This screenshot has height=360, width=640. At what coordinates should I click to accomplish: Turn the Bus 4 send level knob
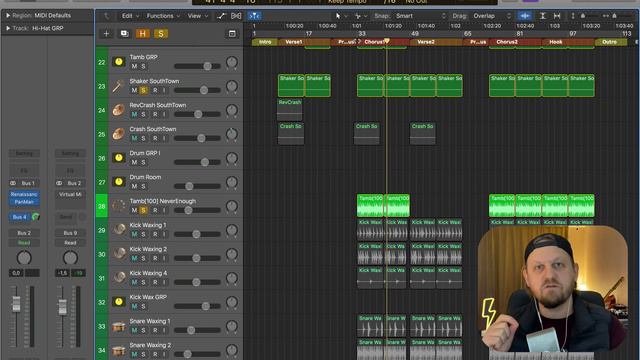coord(36,217)
